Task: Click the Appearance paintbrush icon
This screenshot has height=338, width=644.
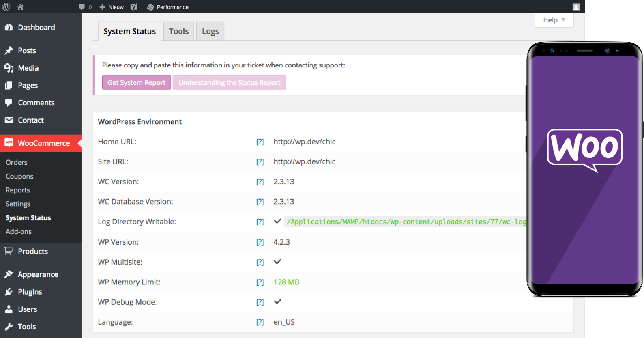Action: (9, 274)
